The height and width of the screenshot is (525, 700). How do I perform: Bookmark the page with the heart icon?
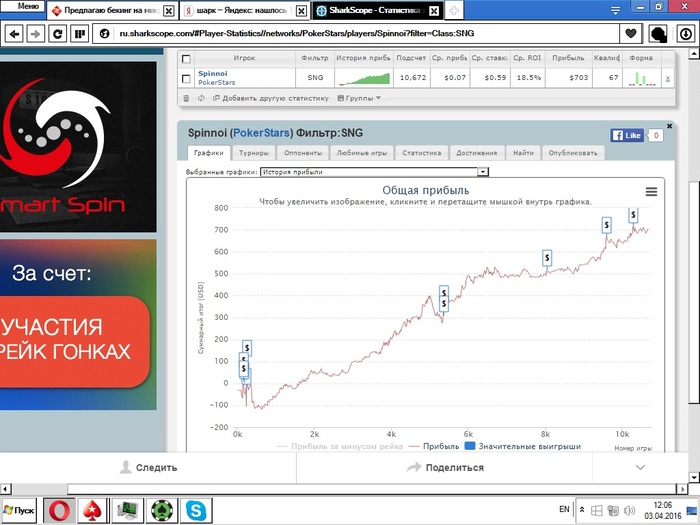[x=630, y=33]
